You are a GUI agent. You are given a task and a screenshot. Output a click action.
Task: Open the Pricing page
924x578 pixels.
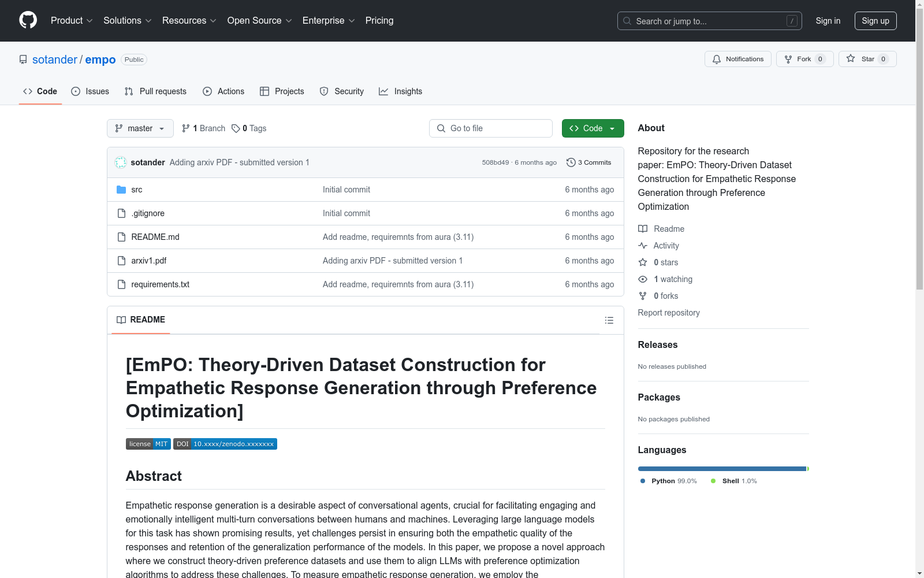[379, 21]
